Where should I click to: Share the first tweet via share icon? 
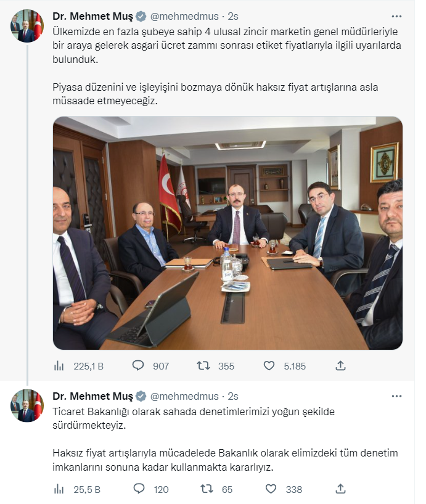[340, 365]
